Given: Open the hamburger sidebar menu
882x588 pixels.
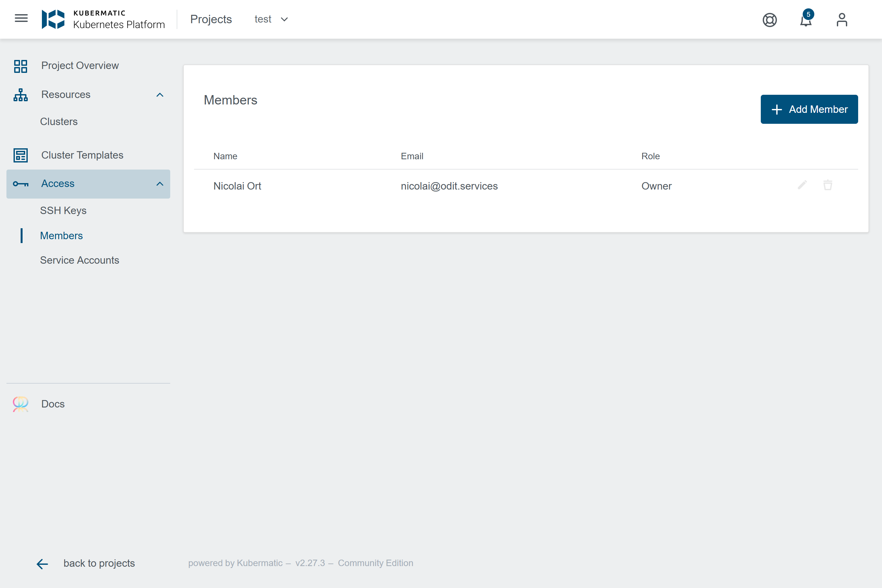Looking at the screenshot, I should (21, 18).
